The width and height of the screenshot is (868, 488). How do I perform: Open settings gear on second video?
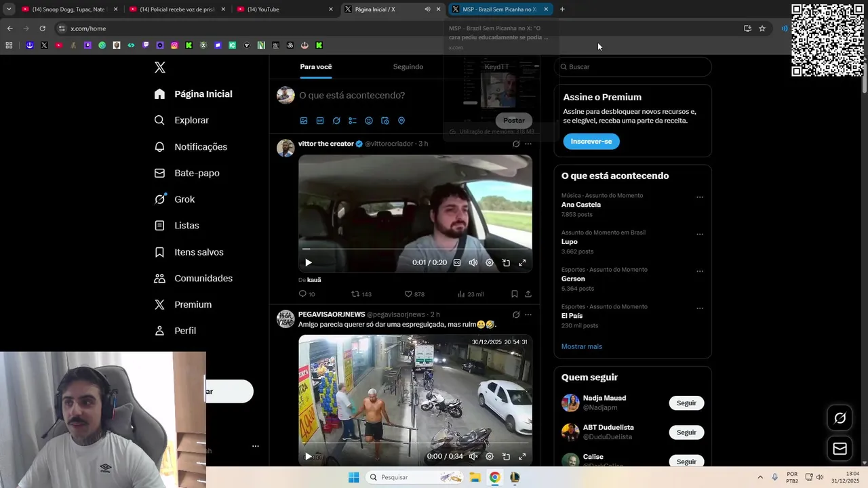(490, 457)
